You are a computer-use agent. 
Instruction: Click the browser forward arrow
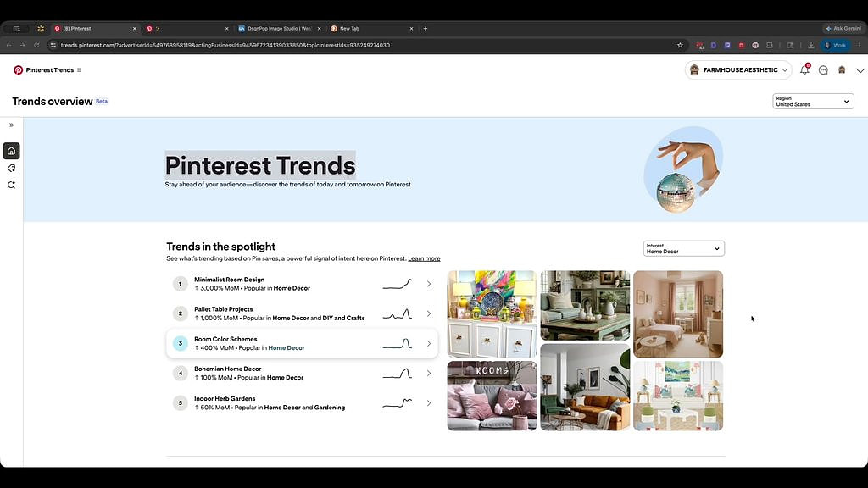23,46
